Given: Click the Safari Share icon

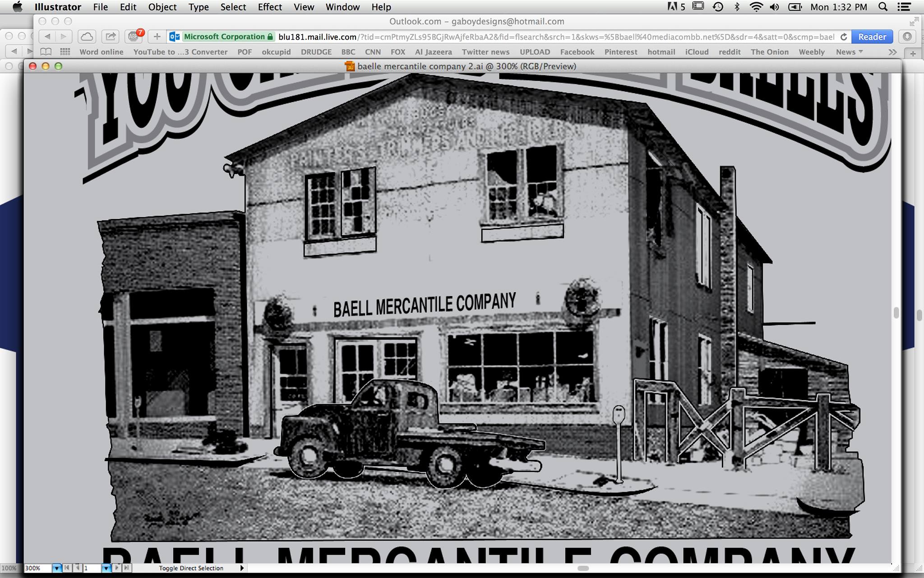Looking at the screenshot, I should click(110, 37).
